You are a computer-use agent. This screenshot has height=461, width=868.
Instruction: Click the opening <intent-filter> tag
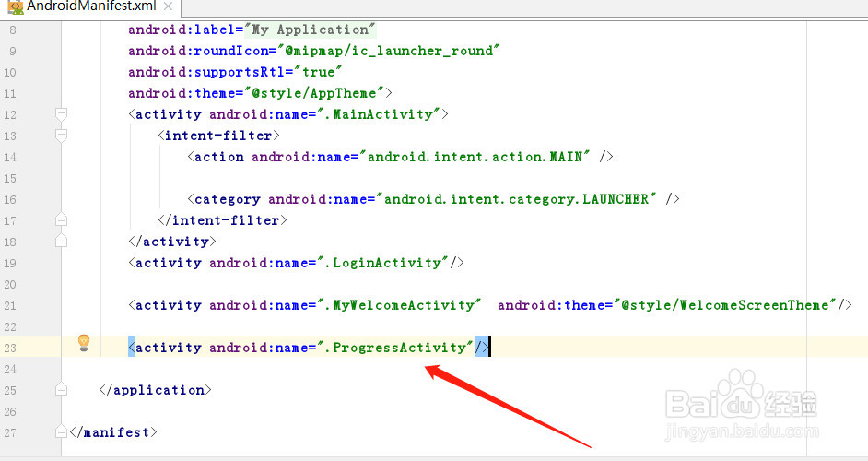pyautogui.click(x=218, y=136)
